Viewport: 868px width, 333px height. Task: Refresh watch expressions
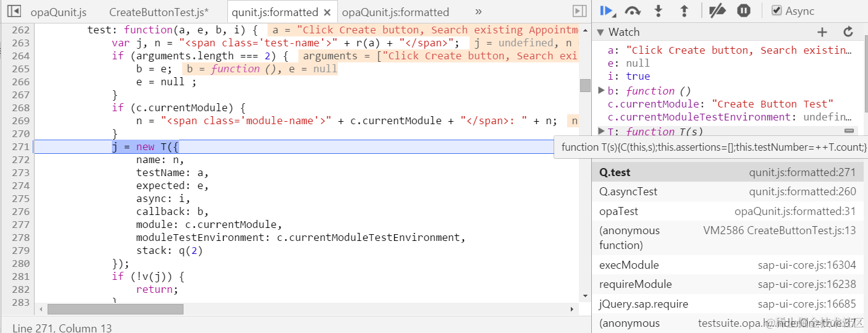(848, 32)
